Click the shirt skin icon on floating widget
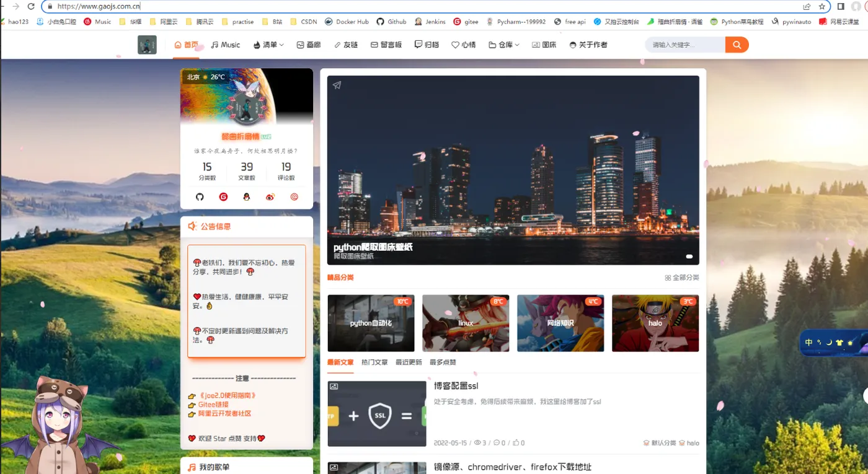The width and height of the screenshot is (868, 474). (x=839, y=343)
